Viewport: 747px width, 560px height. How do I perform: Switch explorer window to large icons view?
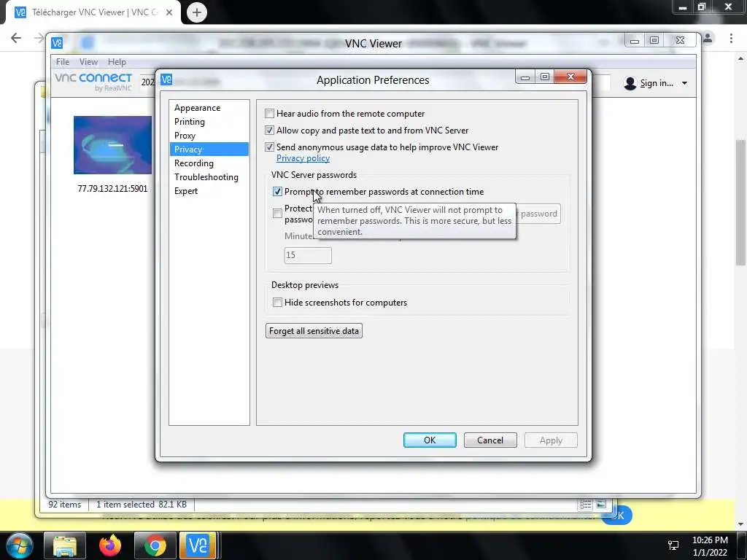(x=601, y=505)
